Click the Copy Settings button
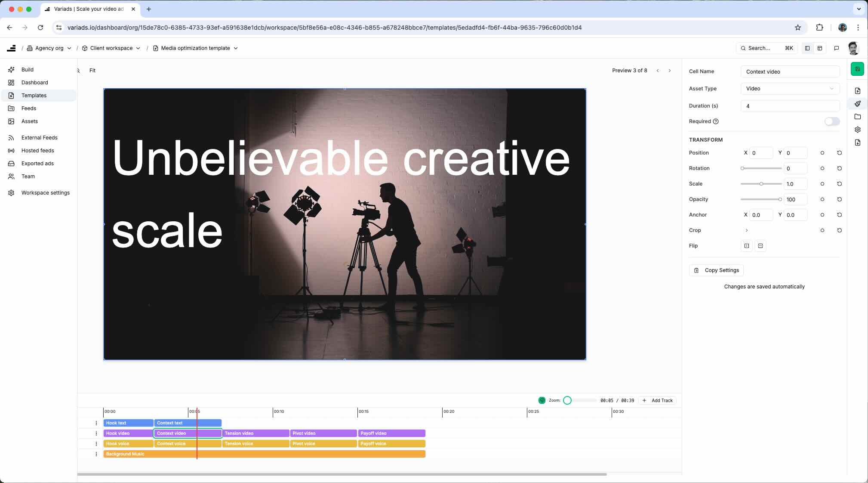The image size is (868, 483). pos(717,270)
